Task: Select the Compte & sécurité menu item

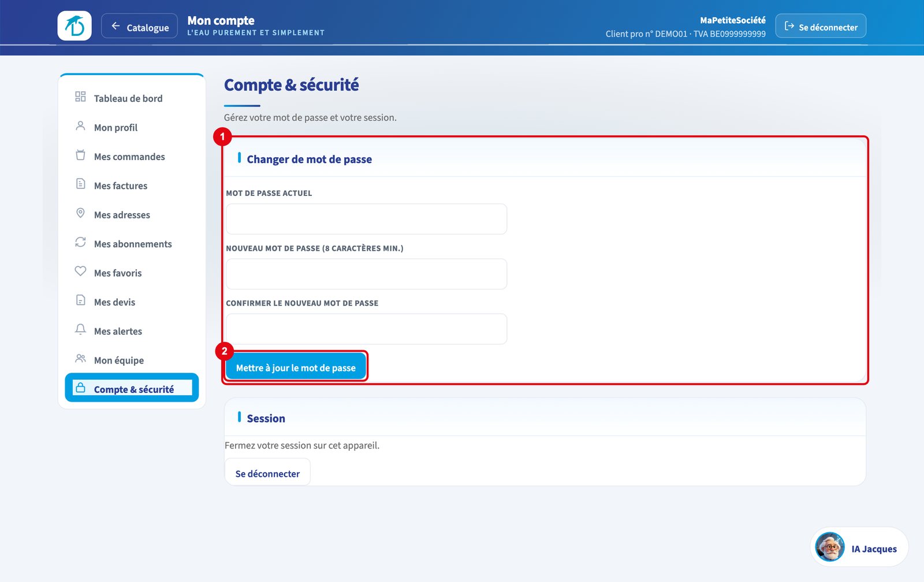Action: pyautogui.click(x=132, y=388)
